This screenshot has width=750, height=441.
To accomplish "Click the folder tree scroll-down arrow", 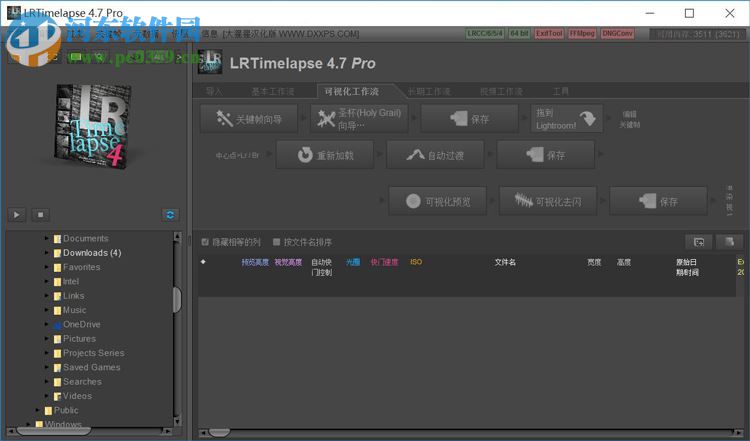I will pos(177,421).
